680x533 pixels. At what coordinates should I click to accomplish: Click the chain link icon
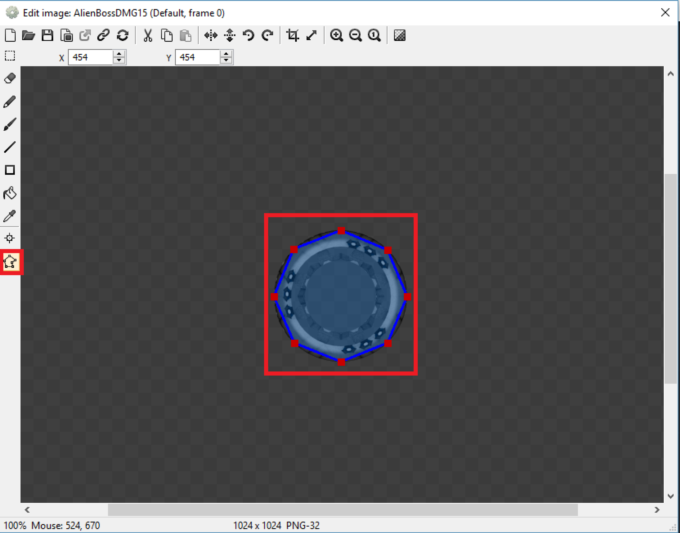(103, 35)
